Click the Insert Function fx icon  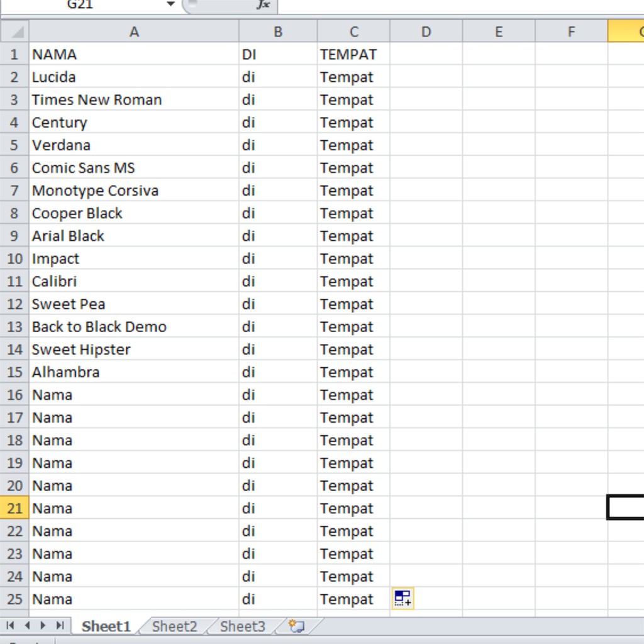263,5
